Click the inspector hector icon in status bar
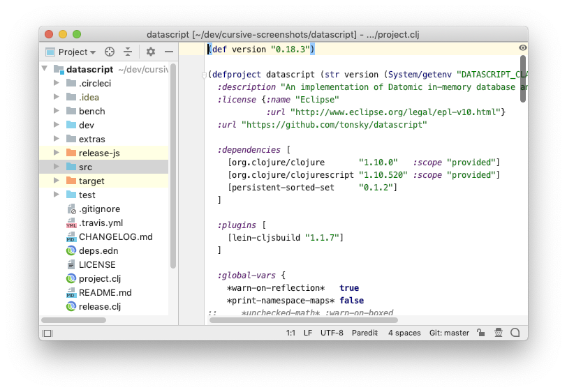This screenshot has height=392, width=567. coord(499,333)
